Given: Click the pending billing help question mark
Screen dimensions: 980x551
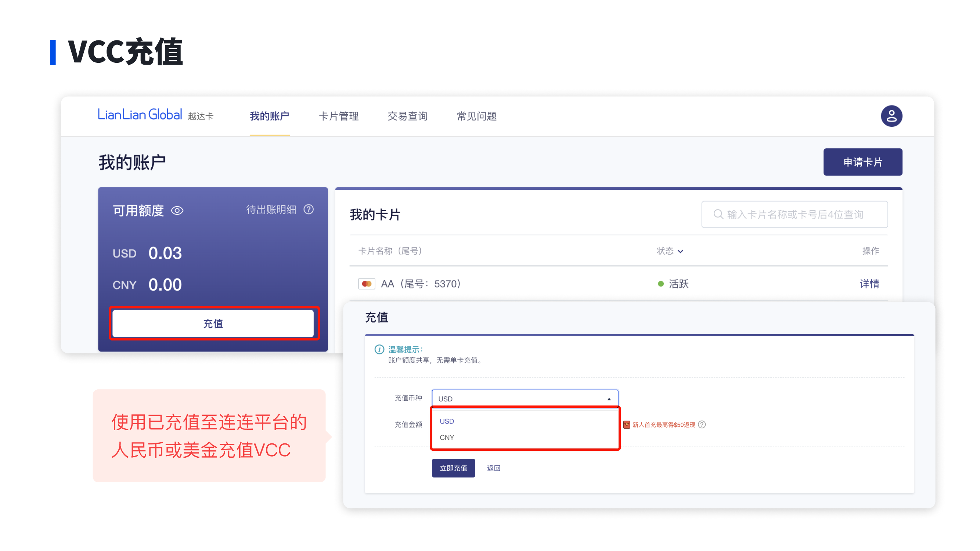Looking at the screenshot, I should coord(309,209).
